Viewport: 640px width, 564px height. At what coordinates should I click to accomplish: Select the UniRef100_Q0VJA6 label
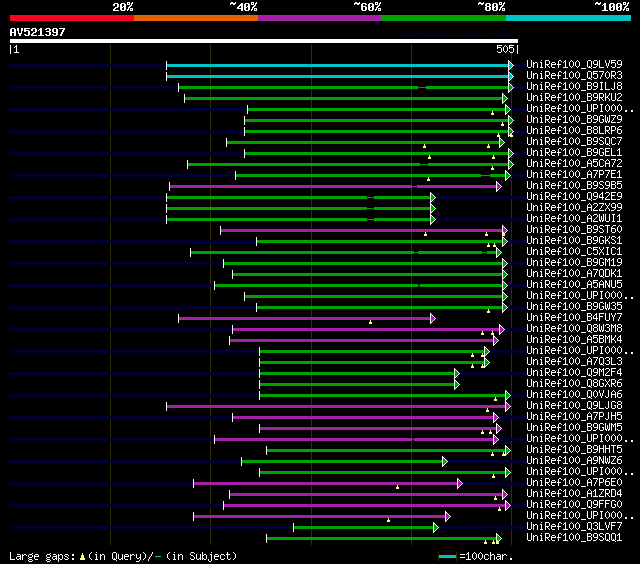pyautogui.click(x=574, y=395)
